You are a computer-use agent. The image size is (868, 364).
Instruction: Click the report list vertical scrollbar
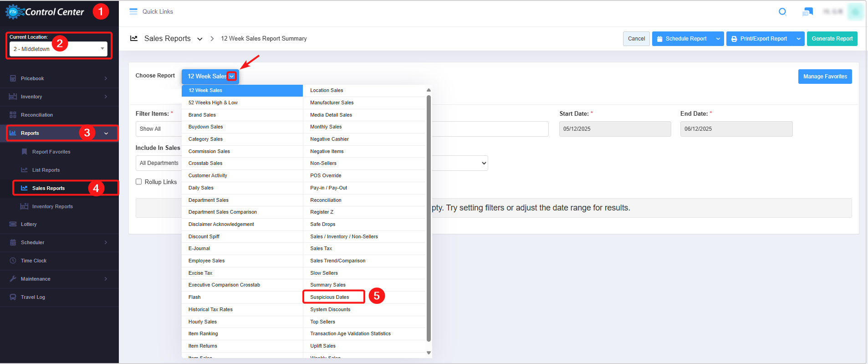point(429,219)
